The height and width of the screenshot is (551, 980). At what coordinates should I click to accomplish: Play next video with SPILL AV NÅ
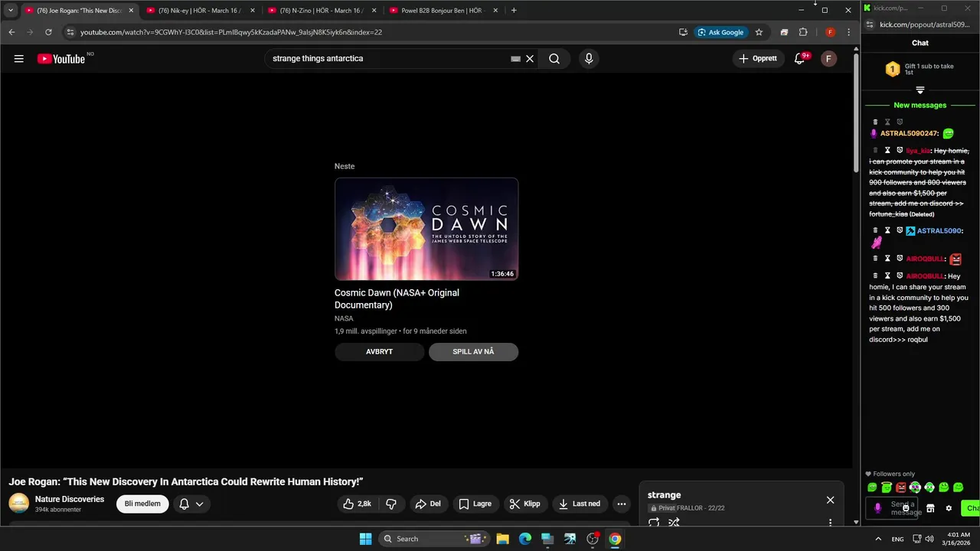[x=473, y=352]
